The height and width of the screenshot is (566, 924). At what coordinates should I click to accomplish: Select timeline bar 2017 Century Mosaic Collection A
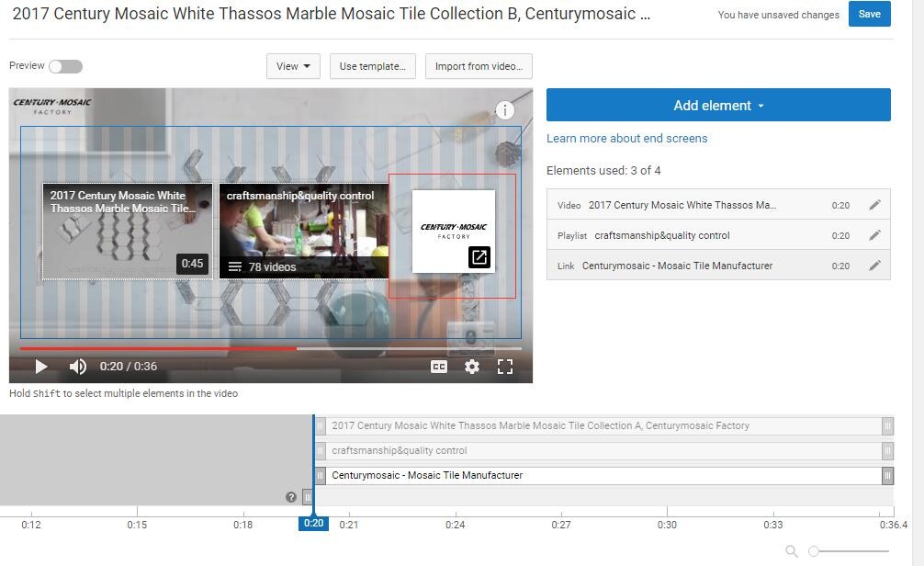tap(604, 425)
